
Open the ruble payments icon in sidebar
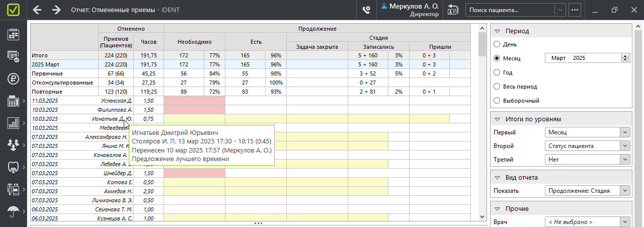14,79
